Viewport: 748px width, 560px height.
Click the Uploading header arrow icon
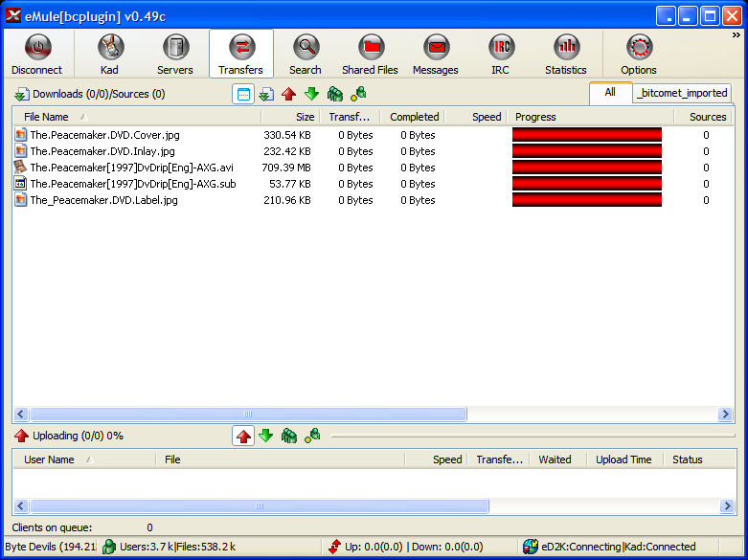[x=21, y=436]
